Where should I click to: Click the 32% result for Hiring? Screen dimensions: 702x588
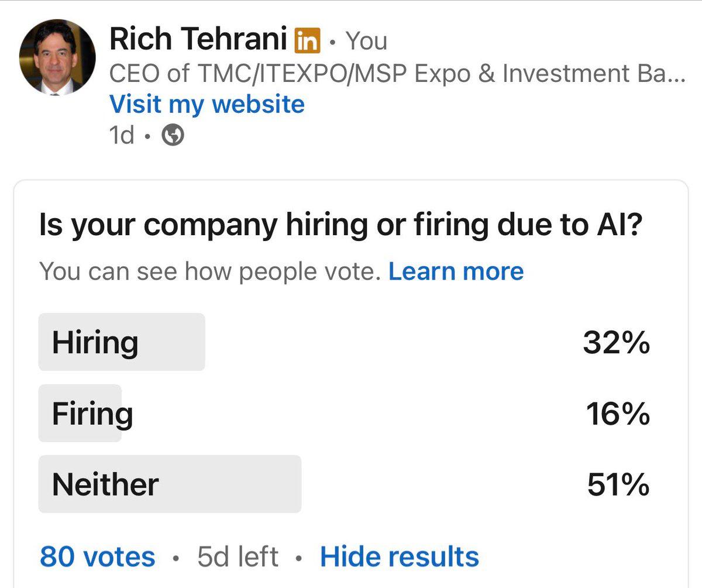point(617,343)
